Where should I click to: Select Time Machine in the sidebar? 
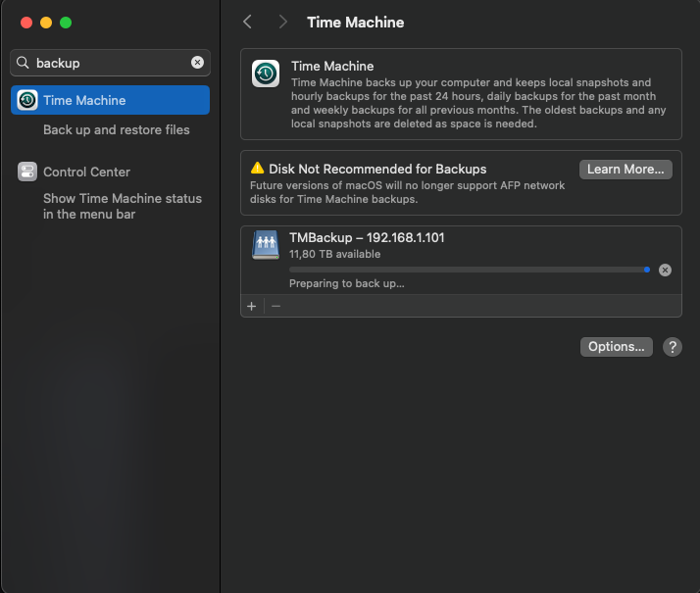(x=110, y=100)
